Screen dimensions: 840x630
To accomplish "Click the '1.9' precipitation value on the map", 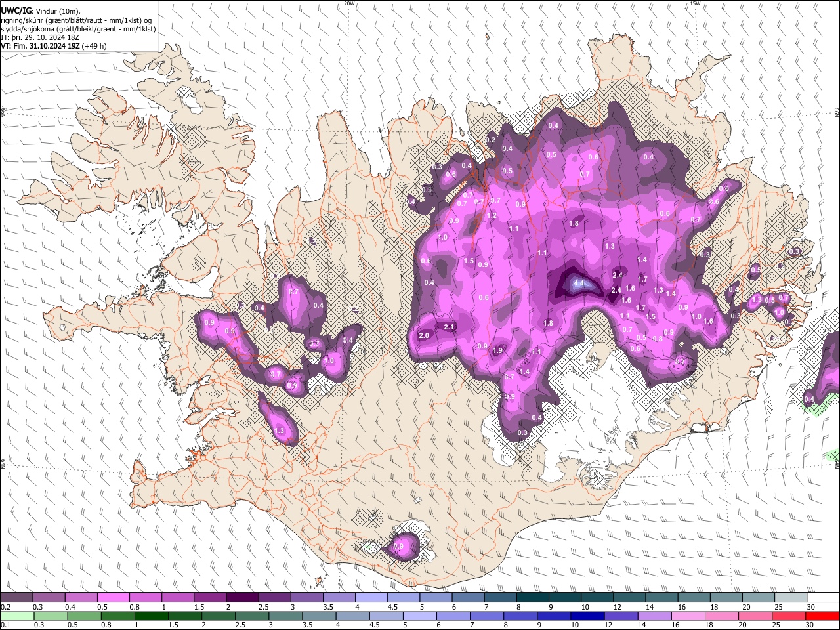I will pyautogui.click(x=497, y=350).
